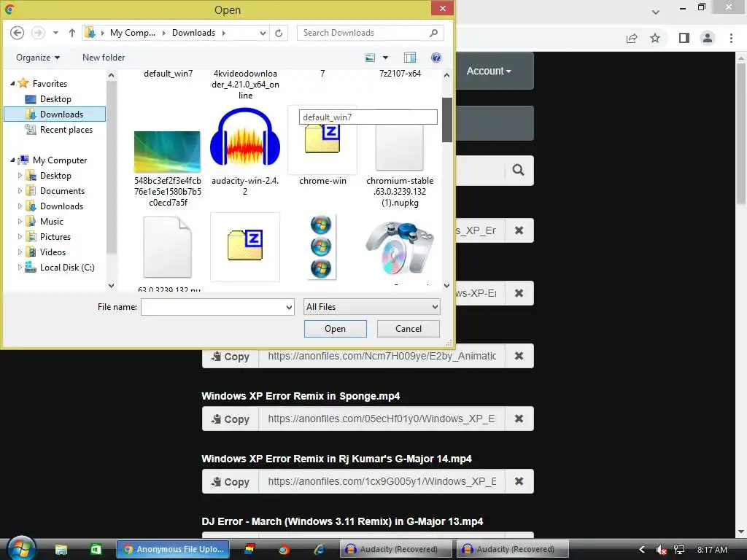Click the volume muted tray icon

(x=661, y=550)
